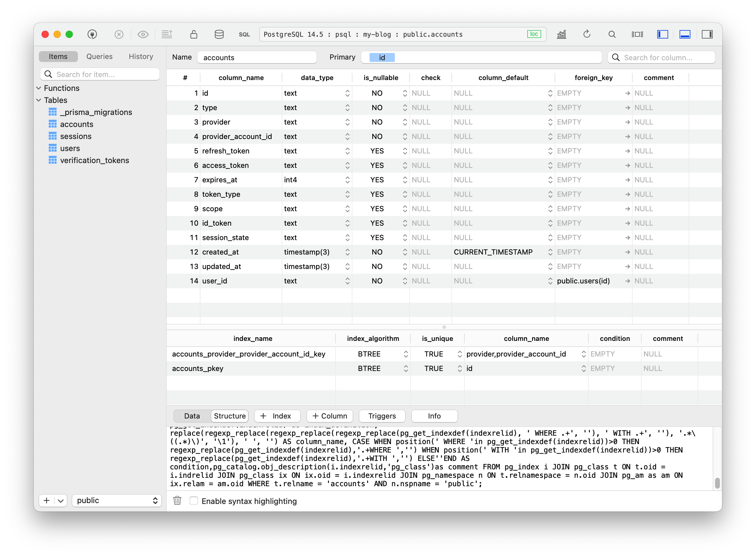Click the table Name field accounts
Image resolution: width=756 pixels, height=556 pixels.
(257, 57)
